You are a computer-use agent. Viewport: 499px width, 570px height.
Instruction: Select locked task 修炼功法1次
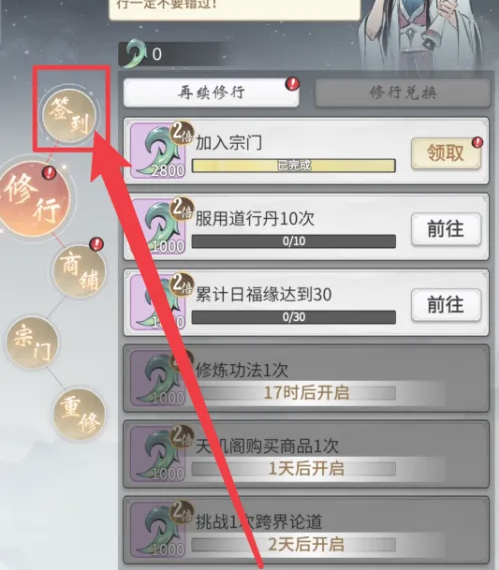[306, 378]
